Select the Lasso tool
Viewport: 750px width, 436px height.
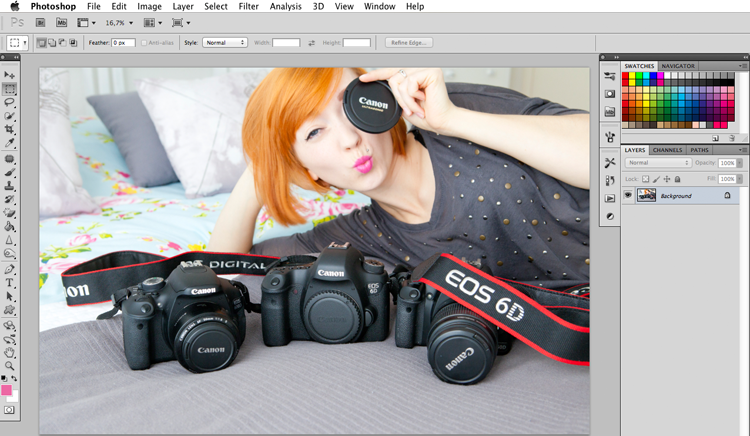coord(9,102)
